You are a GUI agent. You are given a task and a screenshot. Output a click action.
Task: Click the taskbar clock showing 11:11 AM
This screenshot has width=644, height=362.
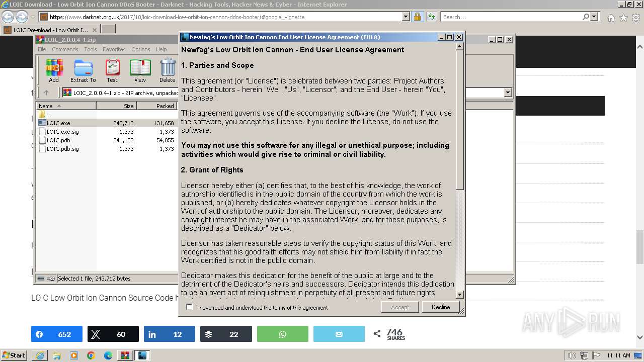click(618, 355)
